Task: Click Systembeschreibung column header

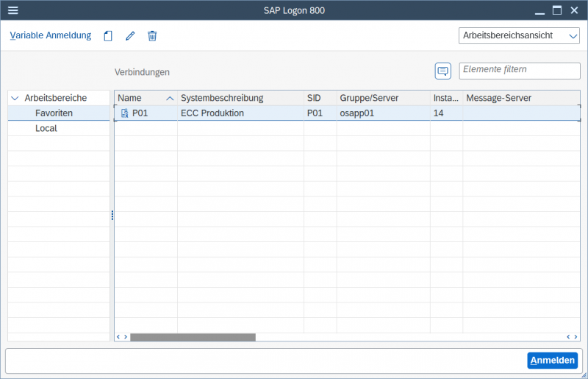Action: (x=240, y=98)
